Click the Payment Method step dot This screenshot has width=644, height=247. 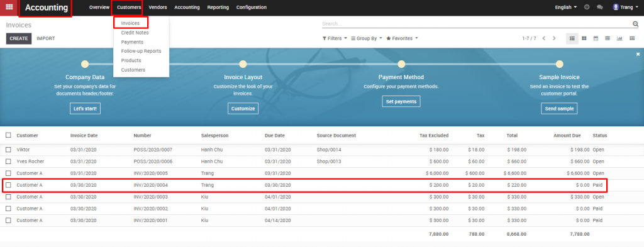point(401,64)
